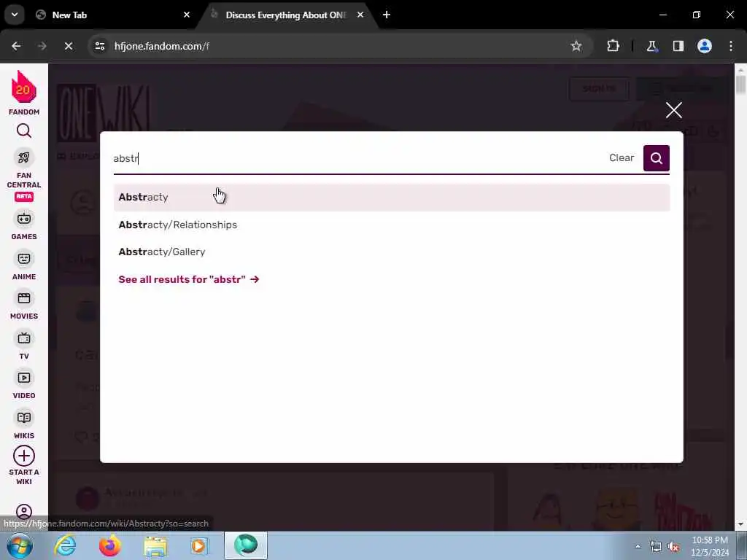Viewport: 747px width, 560px height.
Task: Click the sidebar search magnifier icon
Action: tap(24, 131)
